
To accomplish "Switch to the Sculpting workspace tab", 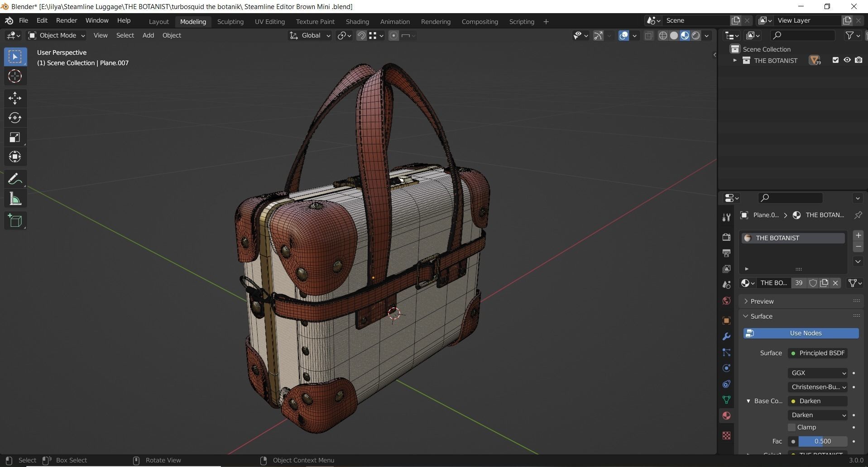I will coord(230,22).
